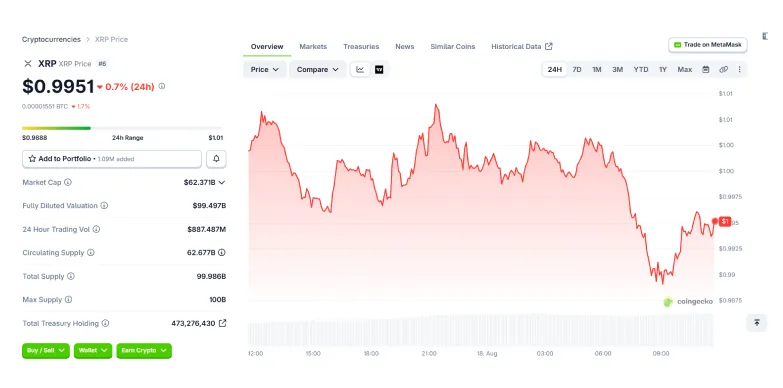Click info icon next to 24h change
This screenshot has height=388, width=783.
[x=162, y=86]
